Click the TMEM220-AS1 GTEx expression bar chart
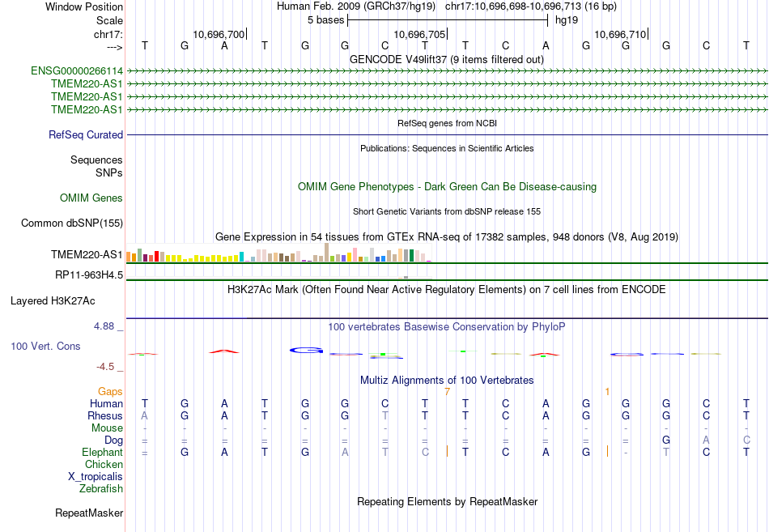Screen dimensions: 769x532 278,253
